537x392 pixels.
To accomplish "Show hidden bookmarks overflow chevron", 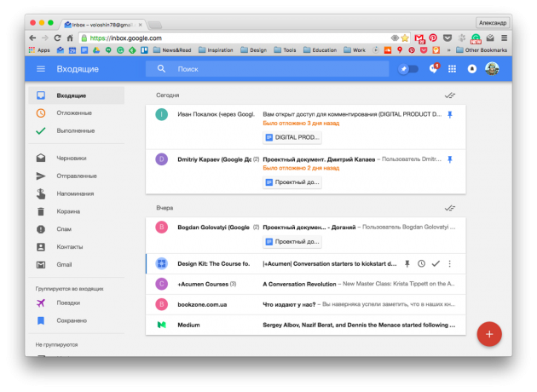I will [448, 50].
